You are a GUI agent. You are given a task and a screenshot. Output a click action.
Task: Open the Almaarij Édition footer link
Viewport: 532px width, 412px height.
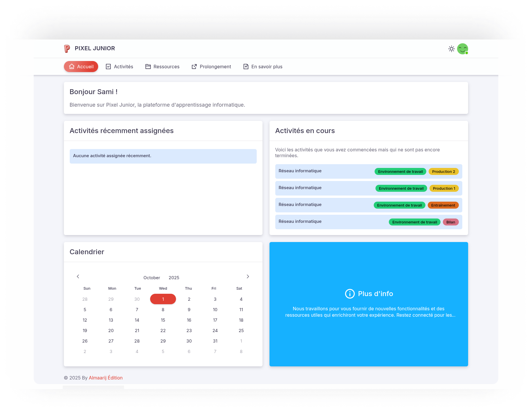[x=106, y=378]
